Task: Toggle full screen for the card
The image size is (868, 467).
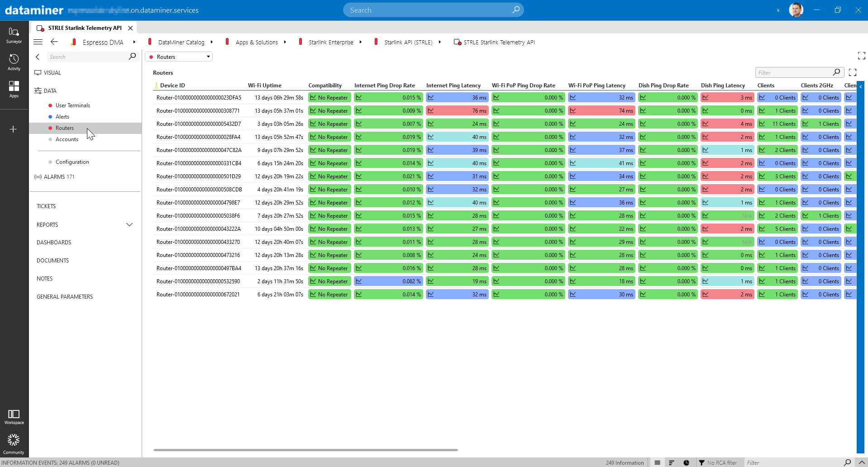Action: [x=861, y=56]
